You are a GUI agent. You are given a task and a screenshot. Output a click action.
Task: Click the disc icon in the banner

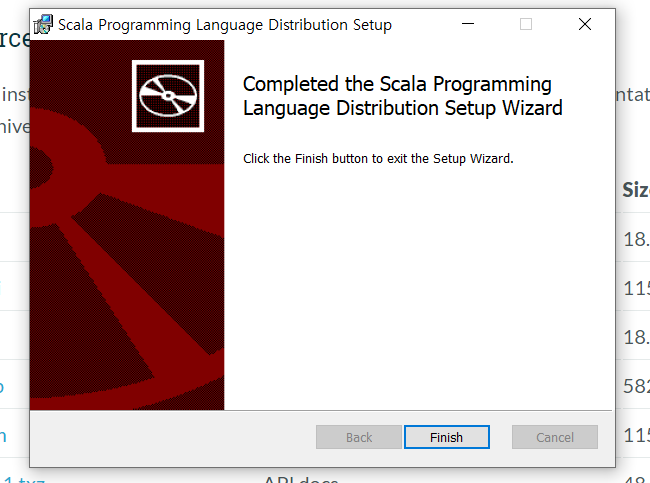[168, 96]
